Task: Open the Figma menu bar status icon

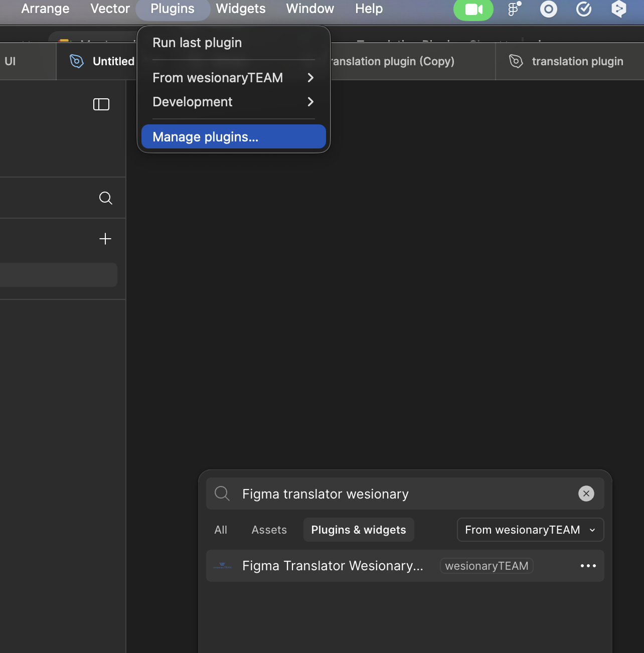Action: point(514,9)
